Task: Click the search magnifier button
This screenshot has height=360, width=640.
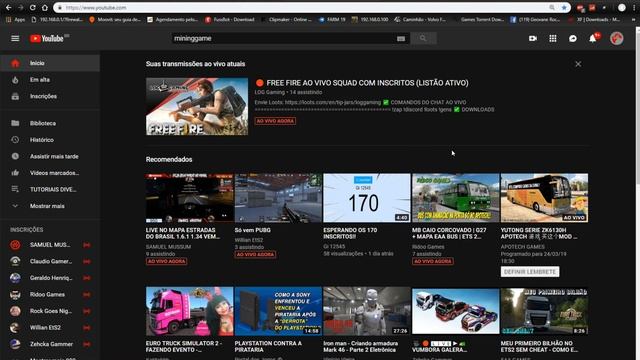Action: pos(423,38)
